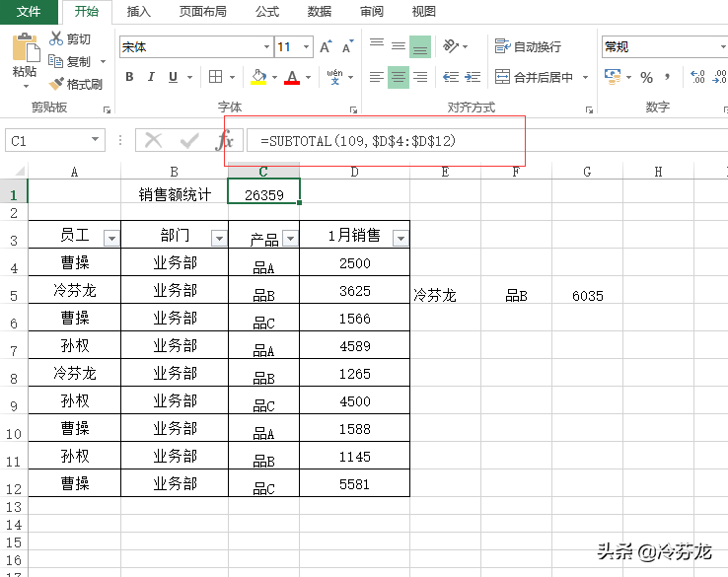Center cell text horizontally

pyautogui.click(x=399, y=77)
